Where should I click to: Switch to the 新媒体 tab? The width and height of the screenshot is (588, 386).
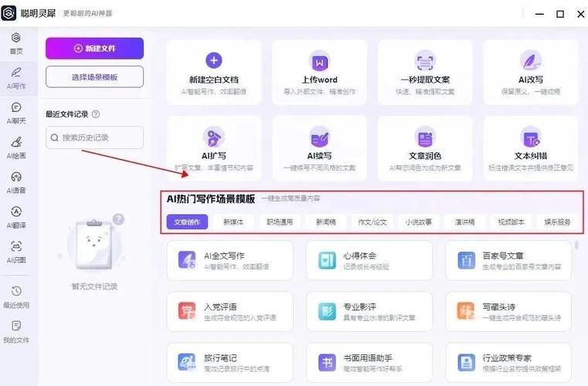pos(233,222)
